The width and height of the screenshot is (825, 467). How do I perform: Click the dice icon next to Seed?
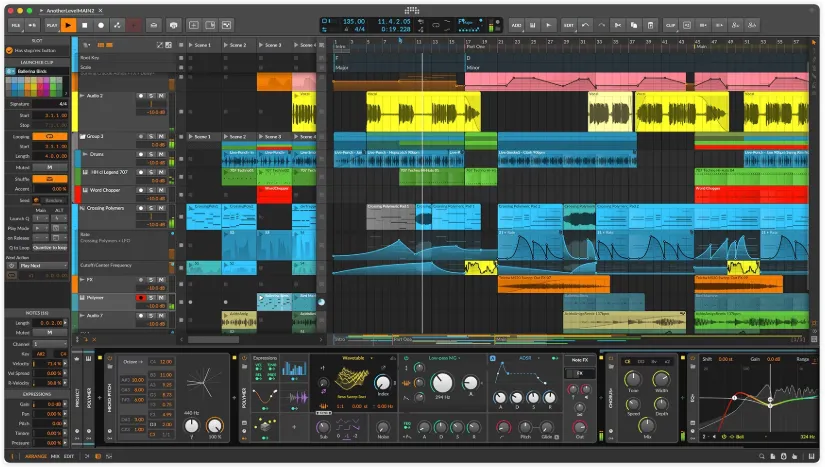click(36, 200)
